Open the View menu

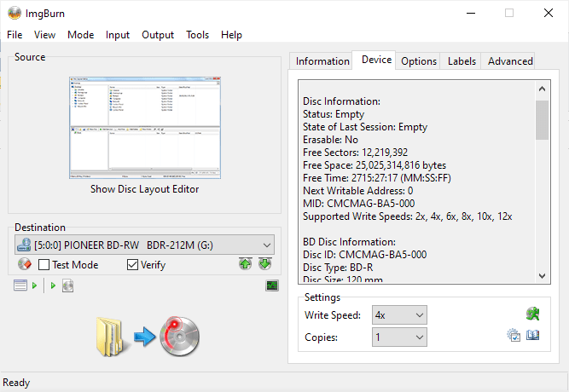44,35
